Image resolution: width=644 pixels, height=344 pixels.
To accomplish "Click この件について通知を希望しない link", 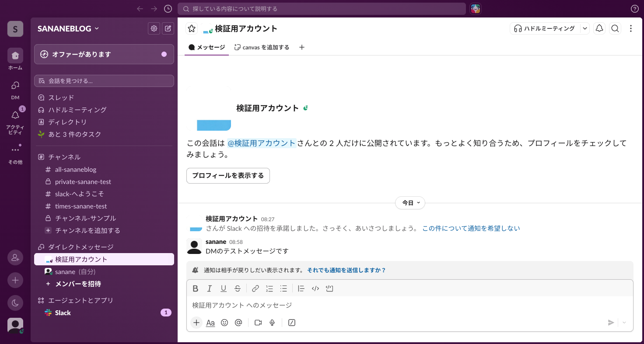I will [x=471, y=228].
